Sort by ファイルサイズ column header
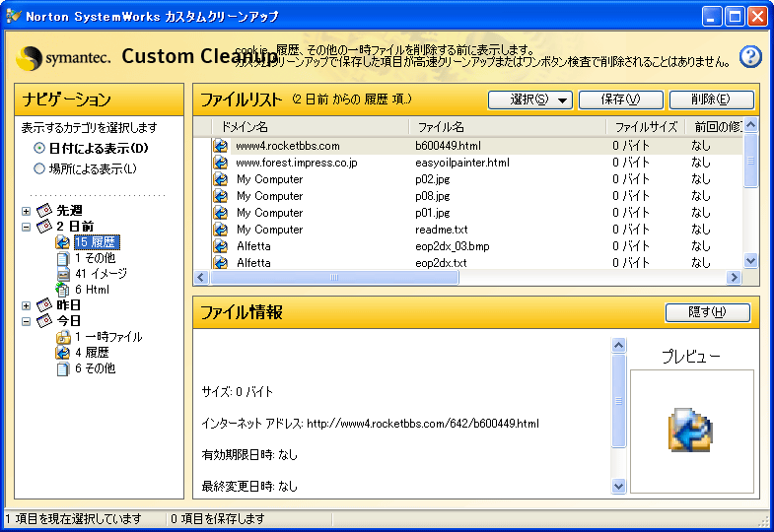 tap(646, 127)
